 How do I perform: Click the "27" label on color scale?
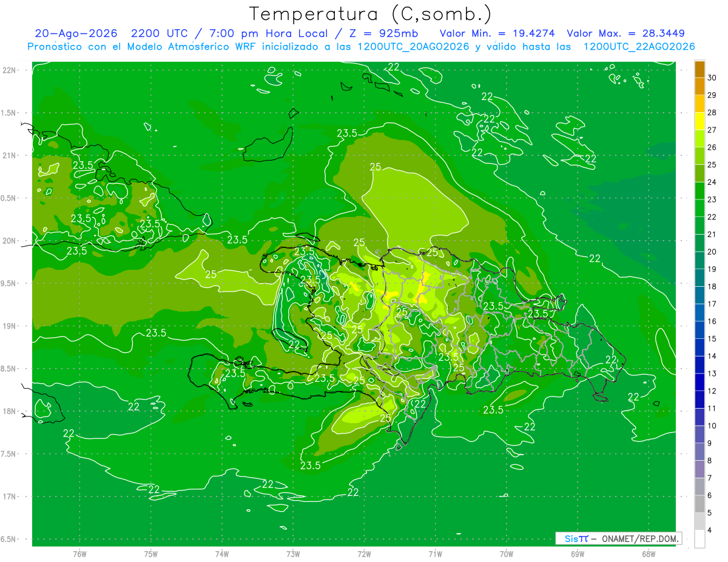pos(713,130)
